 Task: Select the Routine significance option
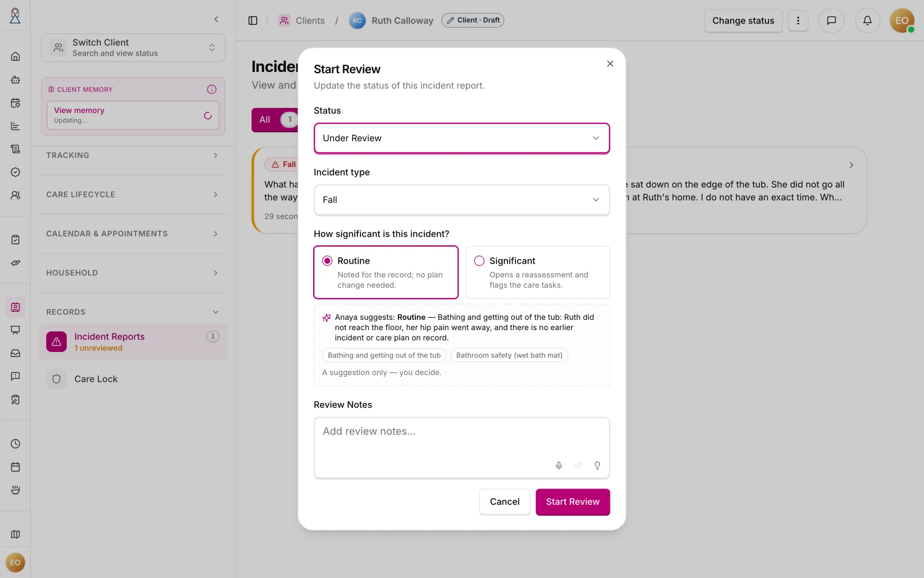pyautogui.click(x=386, y=272)
